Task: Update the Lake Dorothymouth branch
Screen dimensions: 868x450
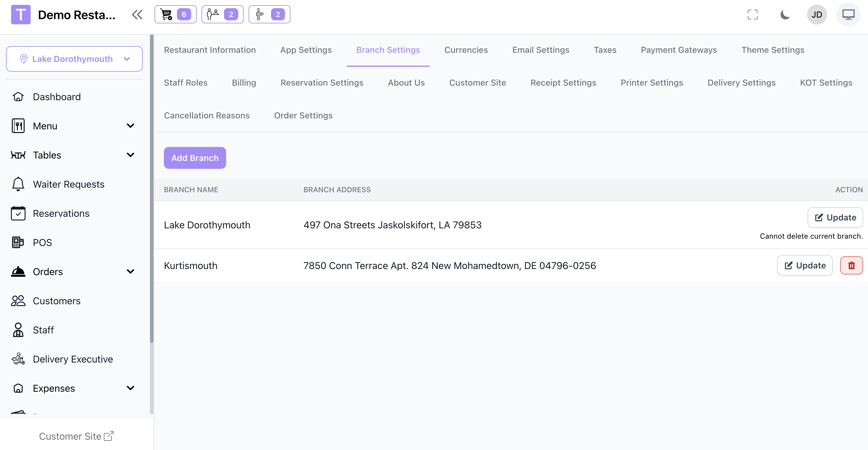Action: pyautogui.click(x=835, y=217)
